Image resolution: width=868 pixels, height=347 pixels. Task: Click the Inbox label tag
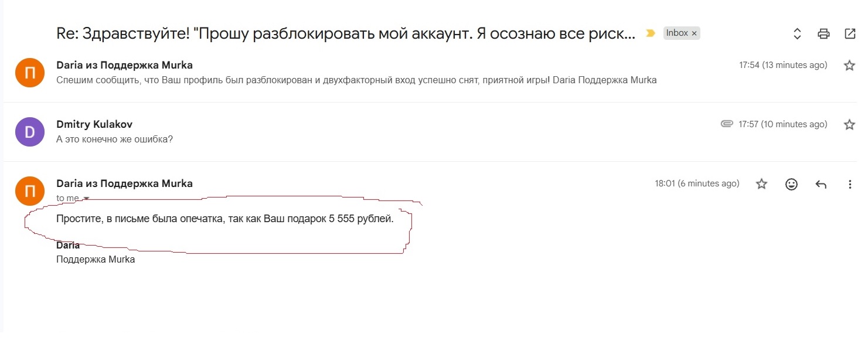coord(676,33)
